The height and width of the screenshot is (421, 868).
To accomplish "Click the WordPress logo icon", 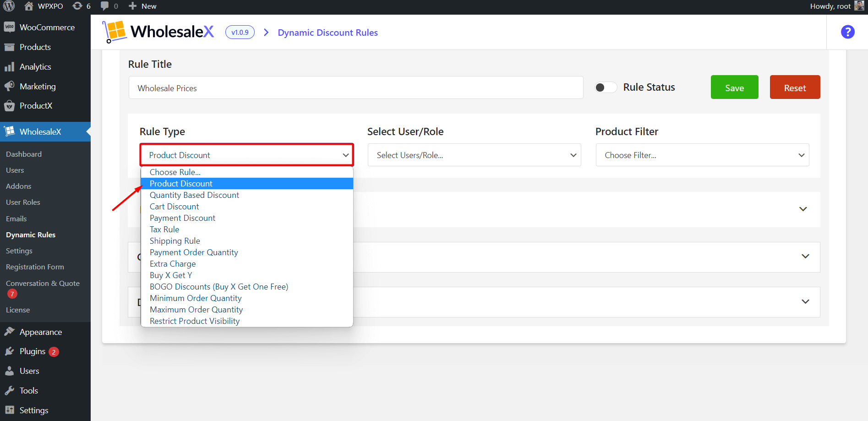I will pos(9,6).
